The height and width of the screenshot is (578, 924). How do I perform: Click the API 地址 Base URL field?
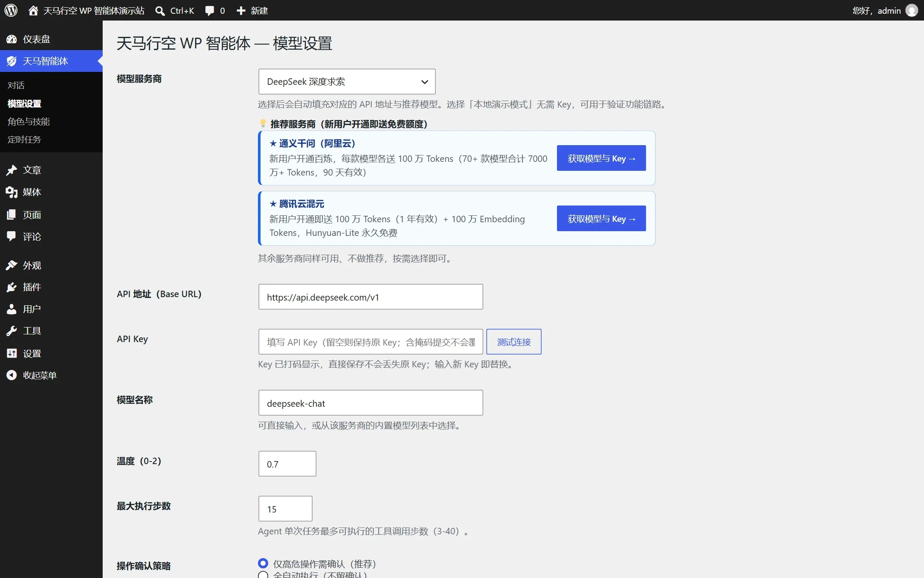[x=370, y=297]
